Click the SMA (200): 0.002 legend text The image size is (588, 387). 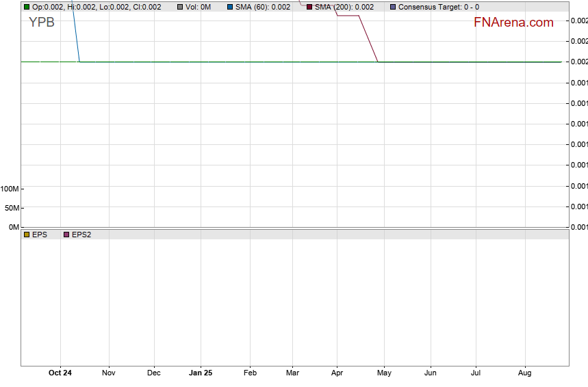click(344, 7)
